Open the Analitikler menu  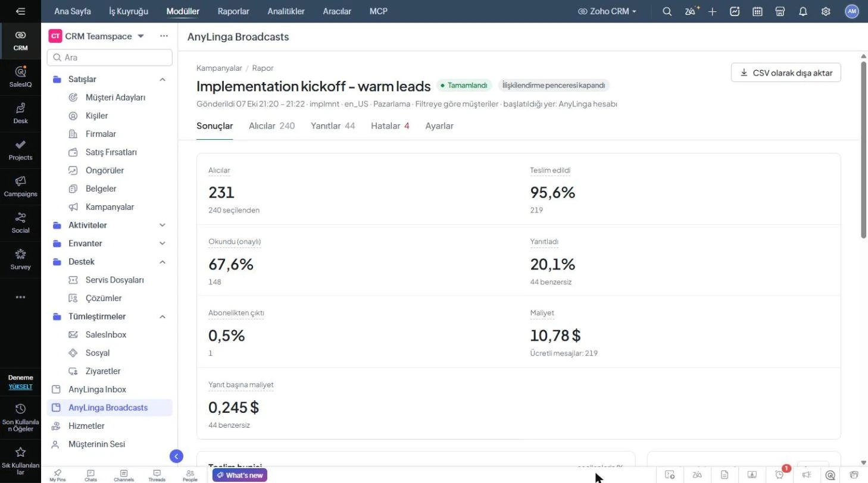pyautogui.click(x=286, y=11)
